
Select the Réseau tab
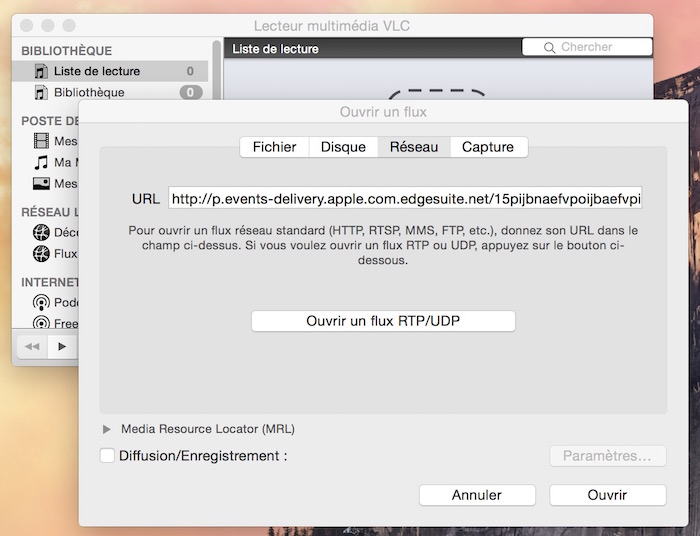click(414, 147)
